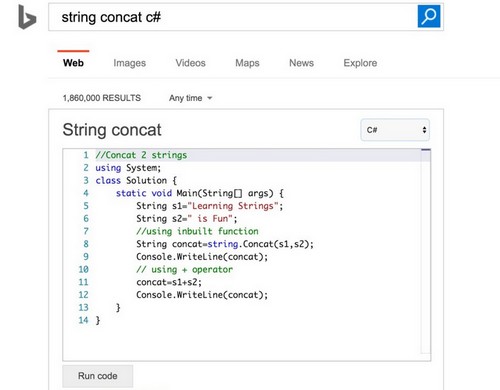The width and height of the screenshot is (500, 390).
Task: Click the blue search magnifier button
Action: tap(429, 16)
